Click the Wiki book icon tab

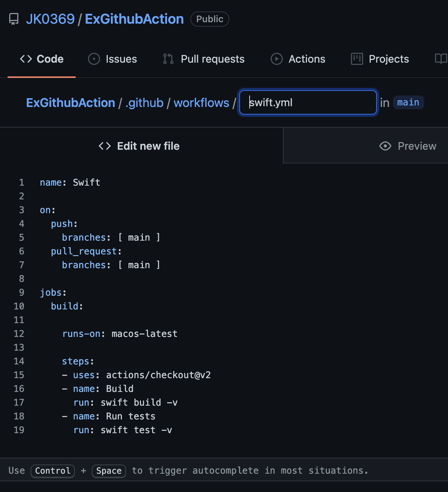(441, 59)
